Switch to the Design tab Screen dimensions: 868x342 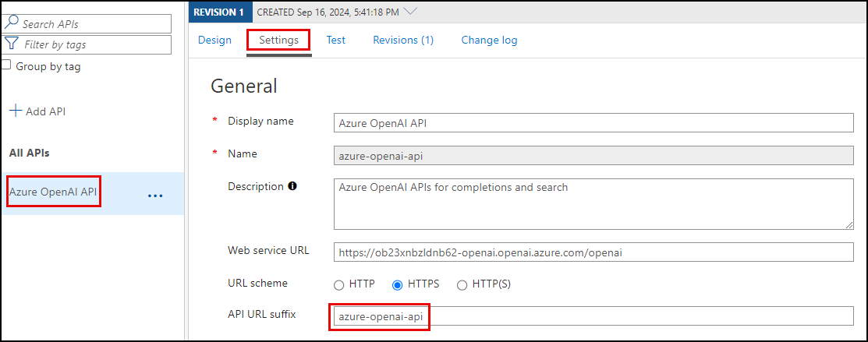point(214,40)
